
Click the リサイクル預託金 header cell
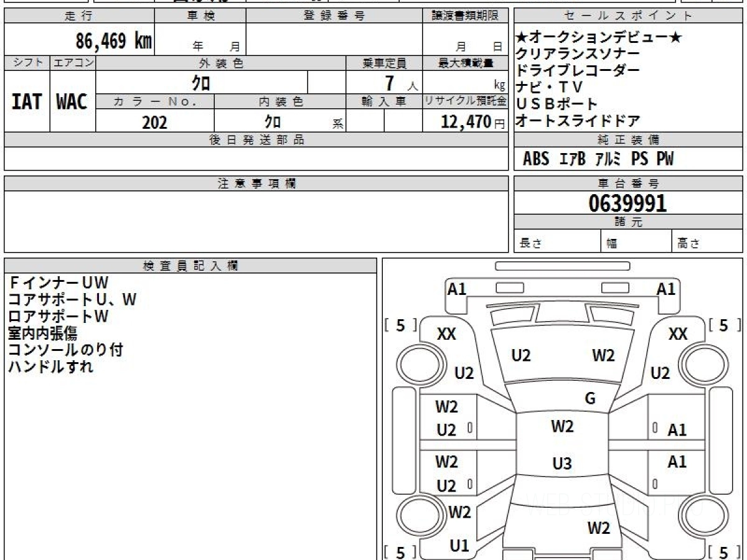(465, 101)
